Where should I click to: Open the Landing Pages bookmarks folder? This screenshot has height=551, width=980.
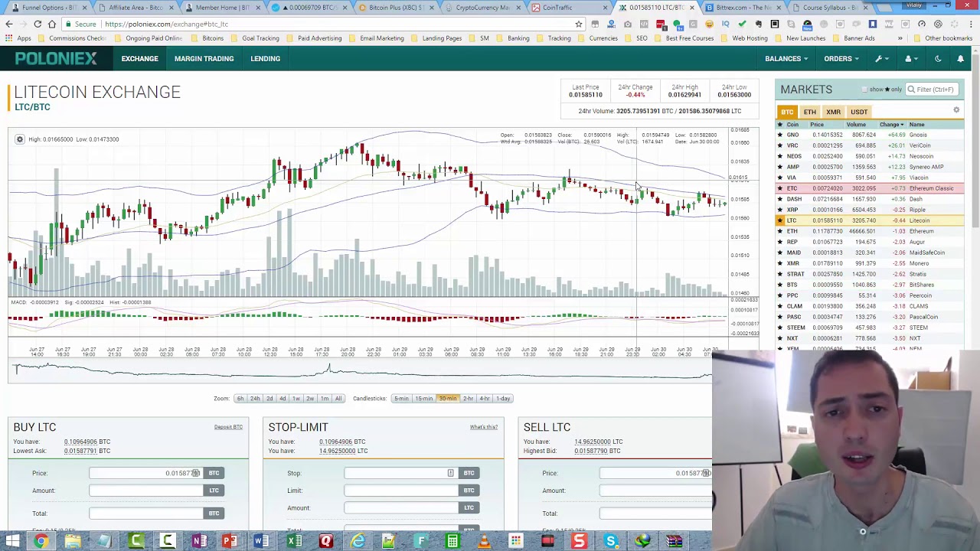pyautogui.click(x=436, y=38)
